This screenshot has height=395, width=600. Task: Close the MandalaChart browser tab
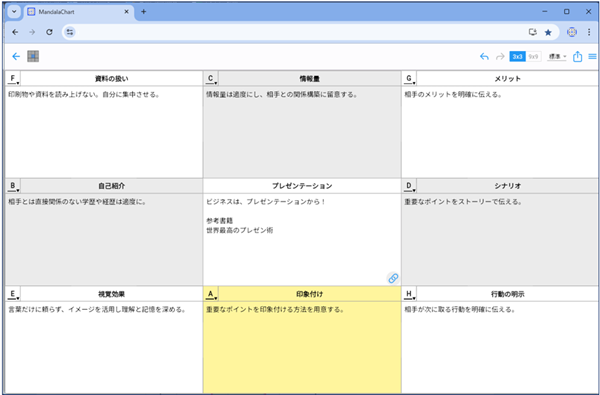pyautogui.click(x=127, y=12)
